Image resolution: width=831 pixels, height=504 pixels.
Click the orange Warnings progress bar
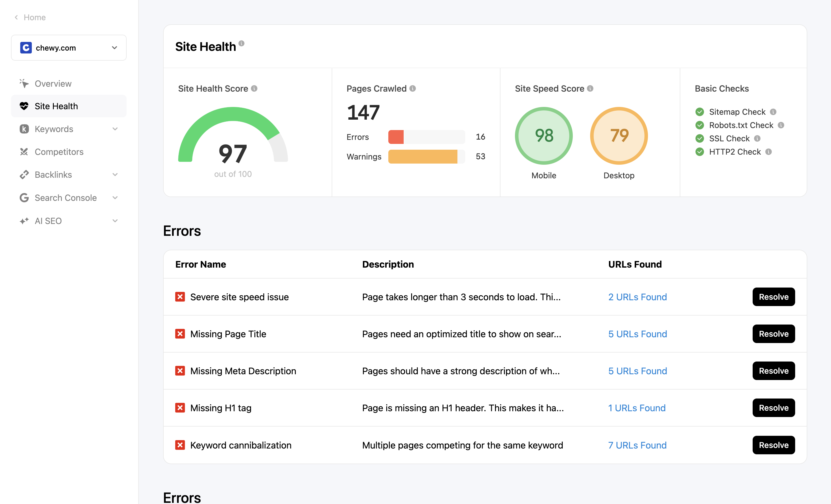point(422,156)
